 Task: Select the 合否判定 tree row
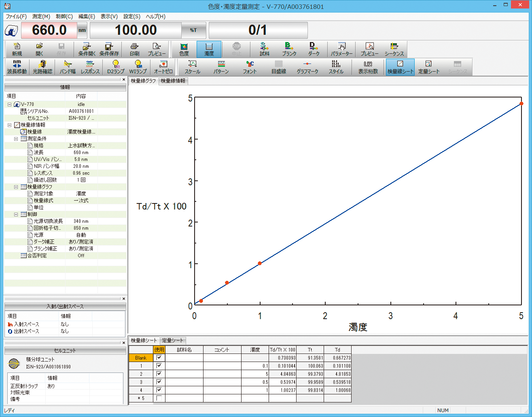pyautogui.click(x=65, y=256)
